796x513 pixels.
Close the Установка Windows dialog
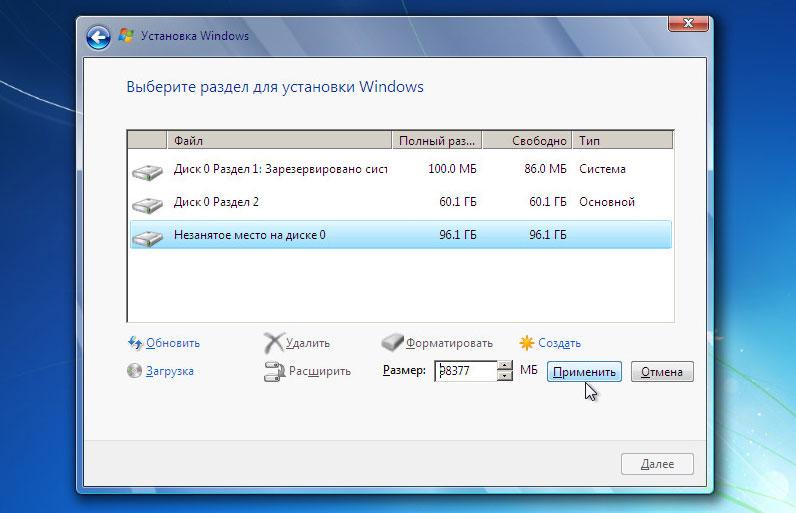[x=688, y=23]
